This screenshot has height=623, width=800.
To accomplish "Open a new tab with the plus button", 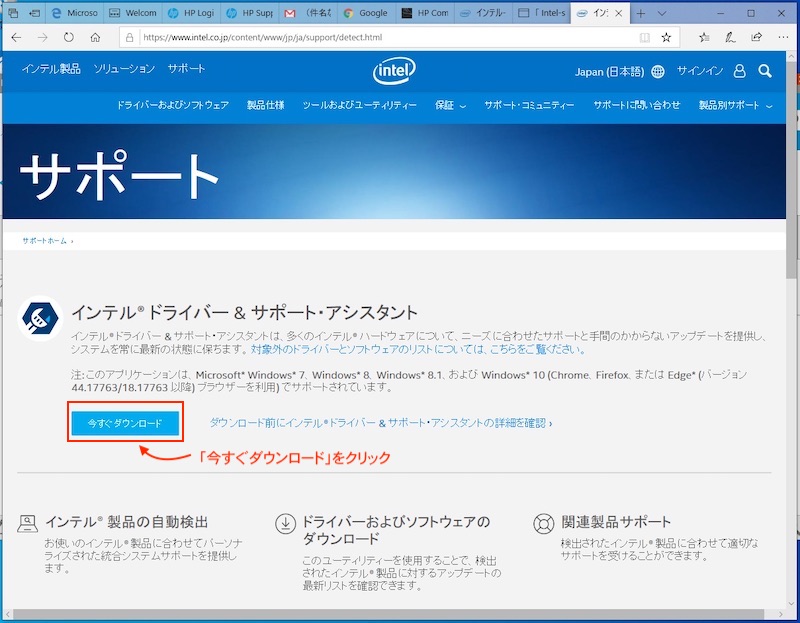I will (640, 13).
